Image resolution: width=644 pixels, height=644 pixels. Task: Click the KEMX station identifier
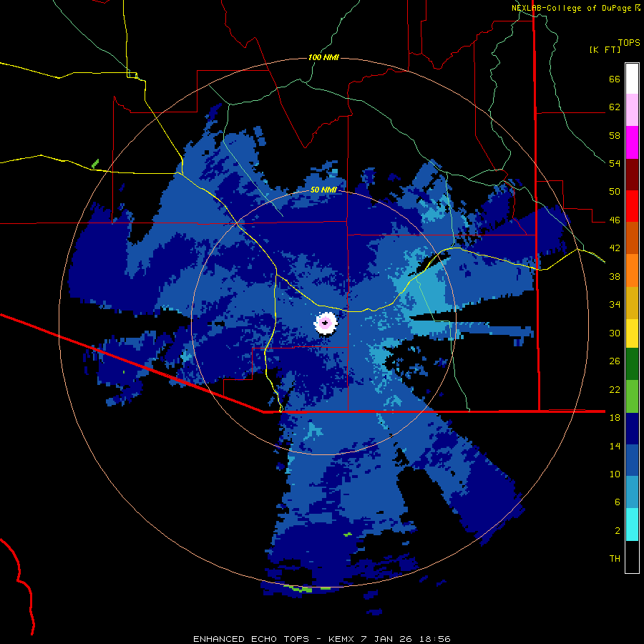341,639
